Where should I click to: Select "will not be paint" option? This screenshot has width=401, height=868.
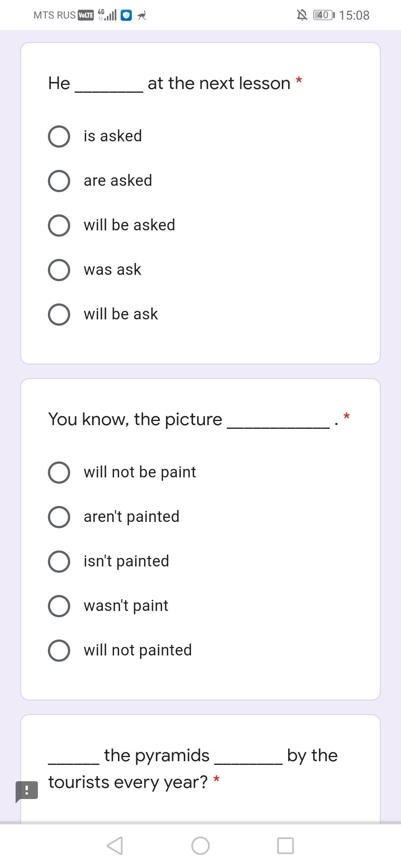pos(59,472)
